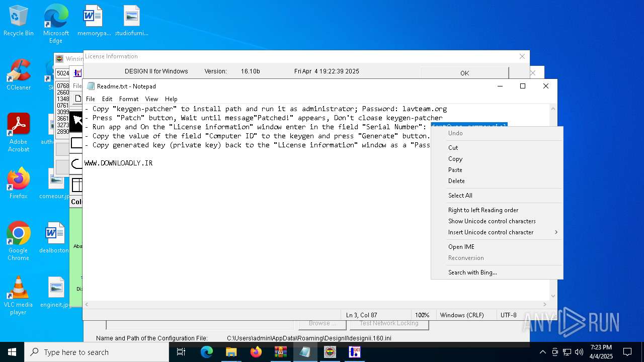Expand Insert Unicode control character submenu

point(497,232)
